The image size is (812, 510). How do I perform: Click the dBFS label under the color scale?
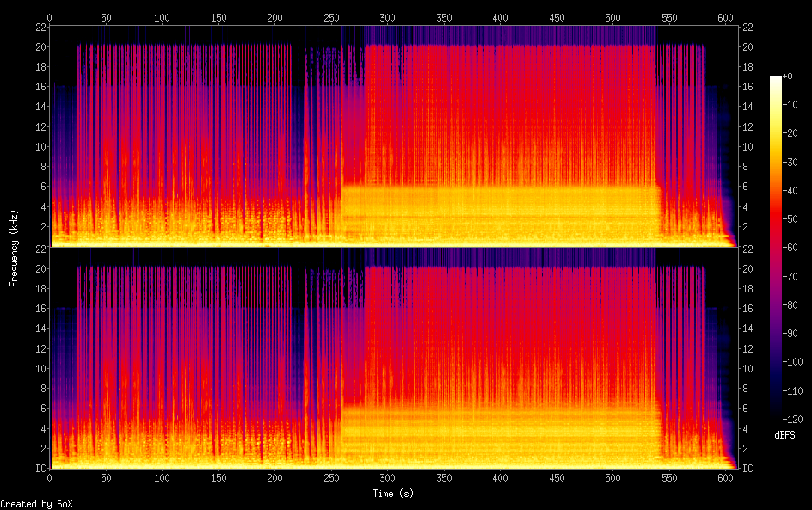tap(784, 436)
